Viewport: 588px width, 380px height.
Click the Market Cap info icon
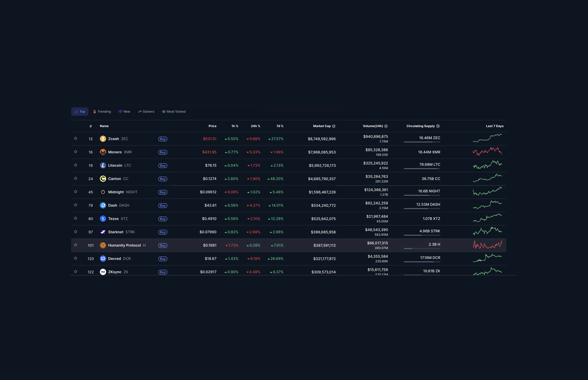click(334, 126)
